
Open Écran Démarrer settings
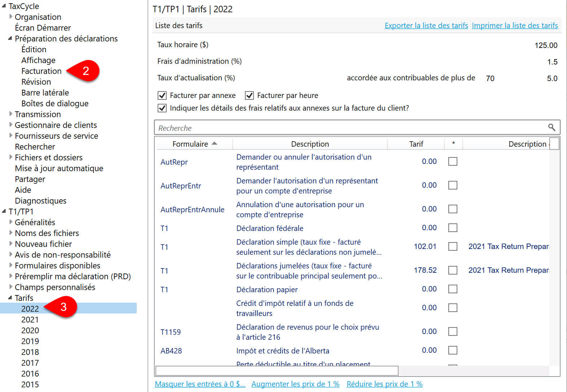[43, 28]
